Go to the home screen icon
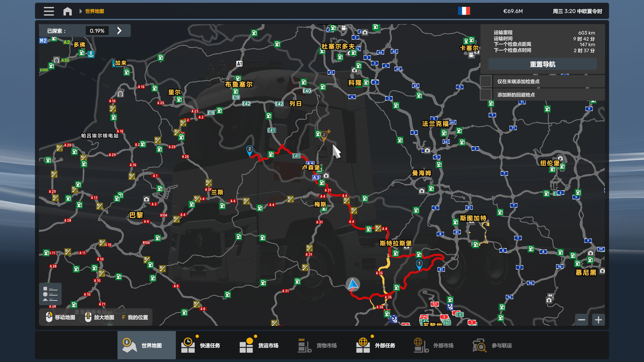Viewport: 644px width, 362px height. (67, 11)
